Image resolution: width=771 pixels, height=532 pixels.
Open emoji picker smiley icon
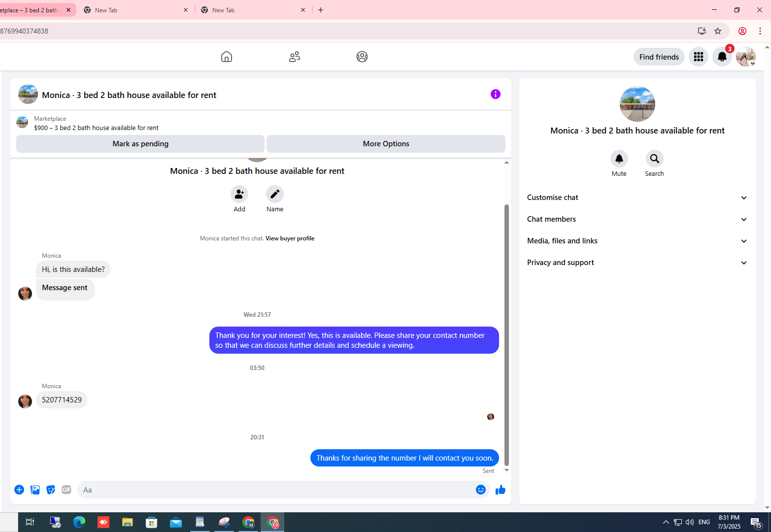pos(481,490)
